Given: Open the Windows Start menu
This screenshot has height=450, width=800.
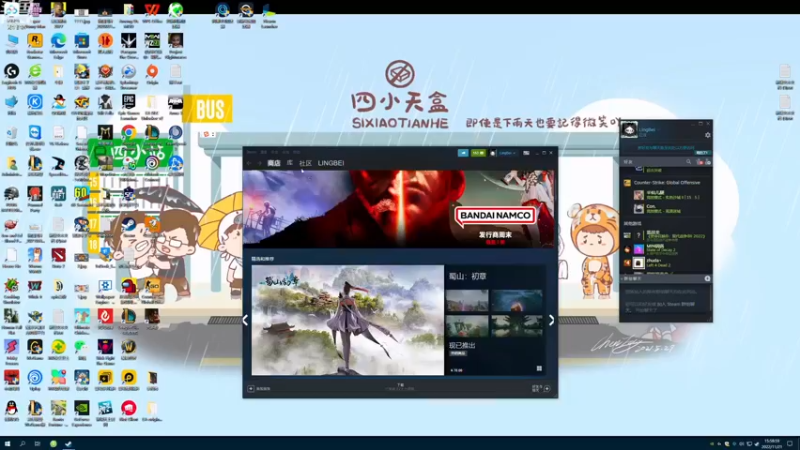Looking at the screenshot, I should click(7, 444).
